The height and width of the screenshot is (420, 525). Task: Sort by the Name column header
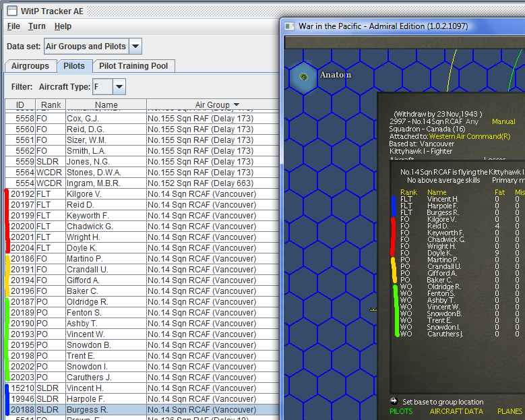106,105
